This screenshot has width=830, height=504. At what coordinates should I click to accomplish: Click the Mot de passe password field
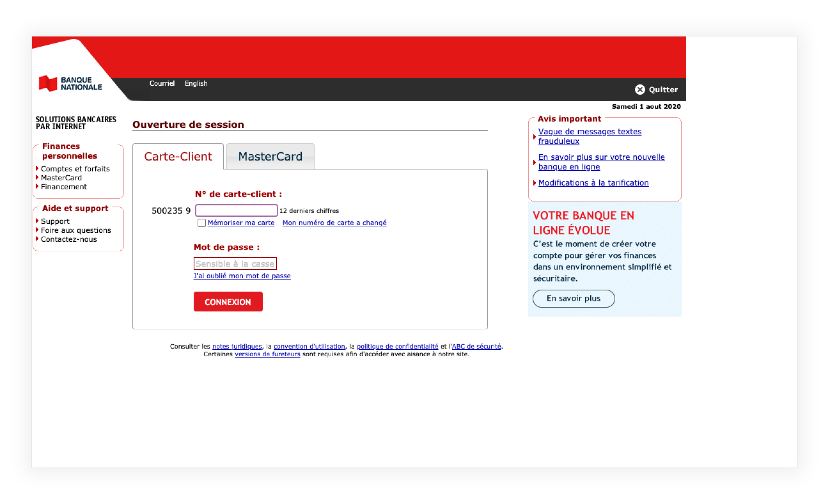pyautogui.click(x=235, y=264)
